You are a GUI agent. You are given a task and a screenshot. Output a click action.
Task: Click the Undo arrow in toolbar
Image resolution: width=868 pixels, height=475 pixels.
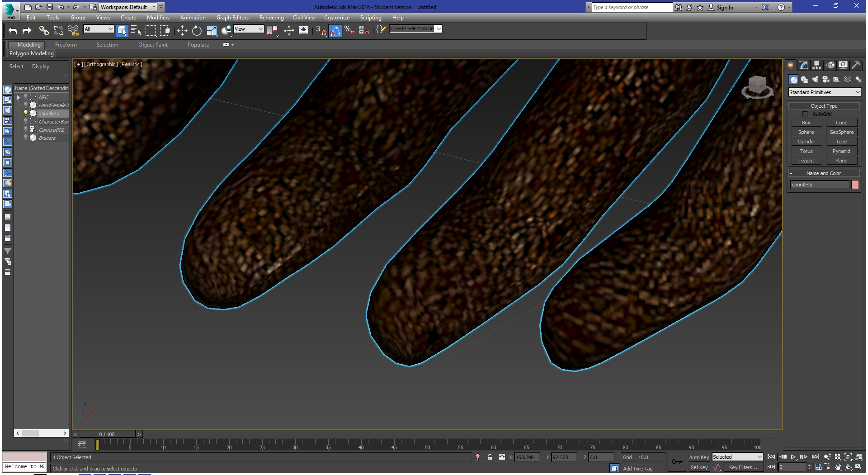(13, 30)
